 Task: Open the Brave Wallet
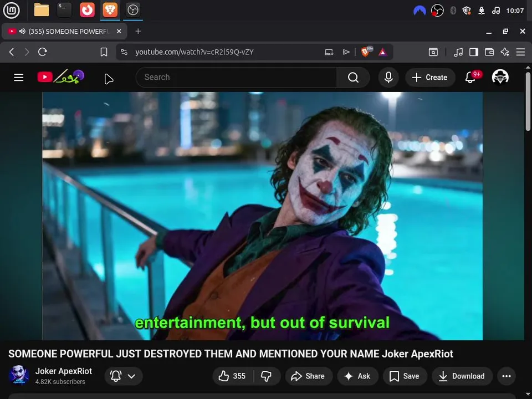489,52
